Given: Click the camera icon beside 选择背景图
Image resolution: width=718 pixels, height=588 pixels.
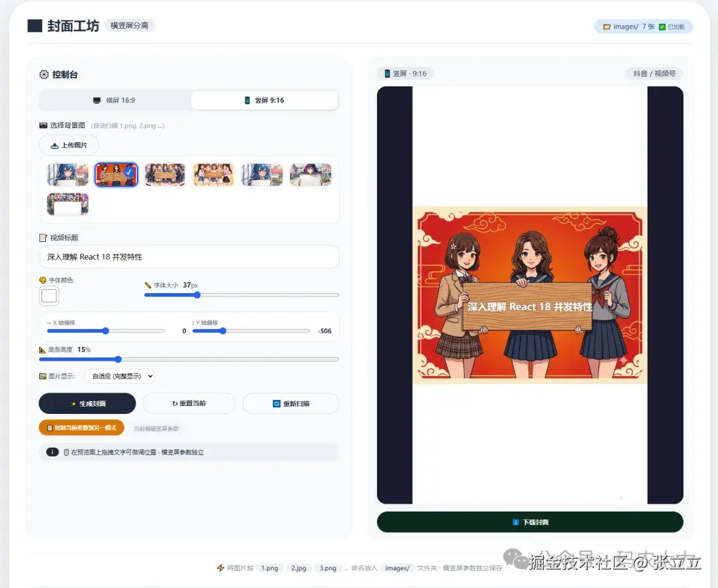Looking at the screenshot, I should 43,126.
